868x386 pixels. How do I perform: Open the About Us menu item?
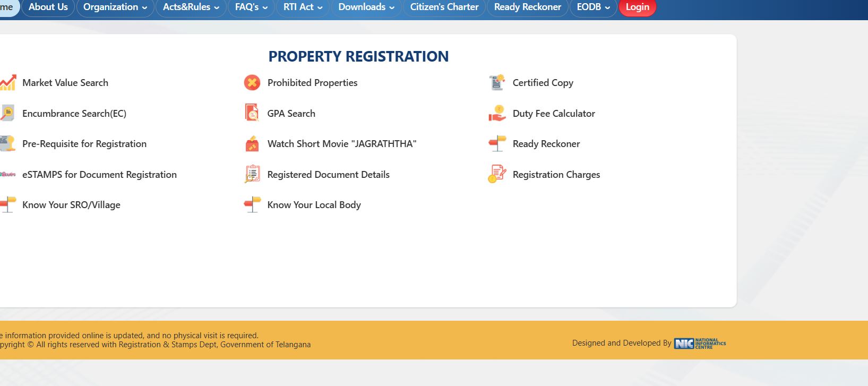pos(48,7)
